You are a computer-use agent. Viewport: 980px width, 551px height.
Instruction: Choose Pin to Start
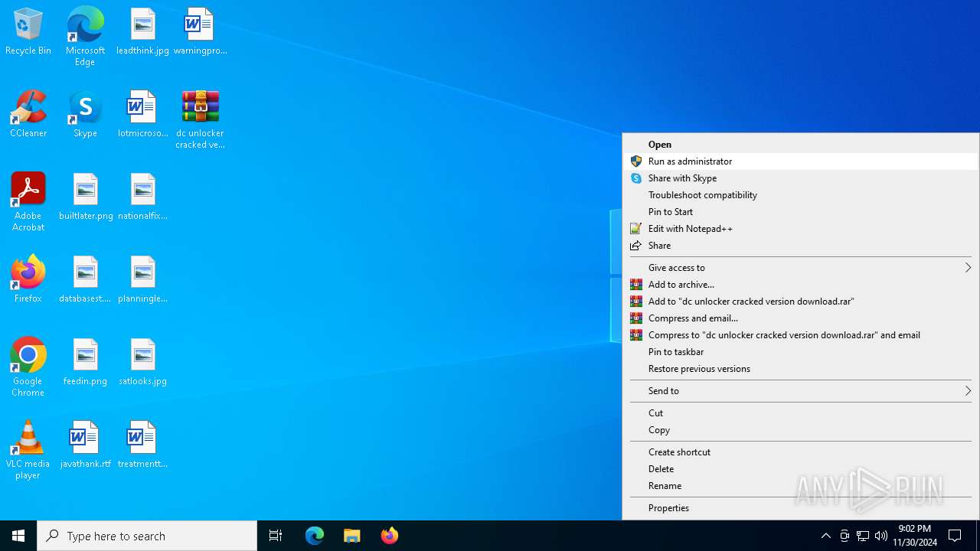pos(801,212)
